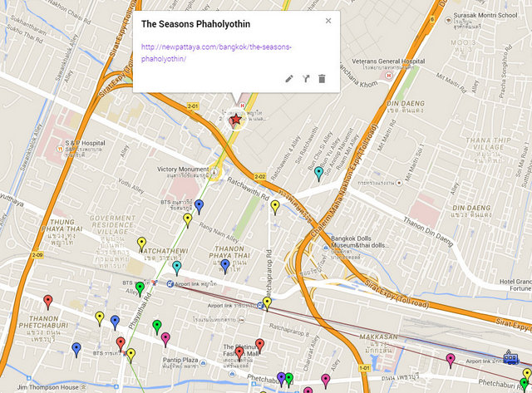Open the newpattaya.com Seasons Phaholyothin link

216,52
